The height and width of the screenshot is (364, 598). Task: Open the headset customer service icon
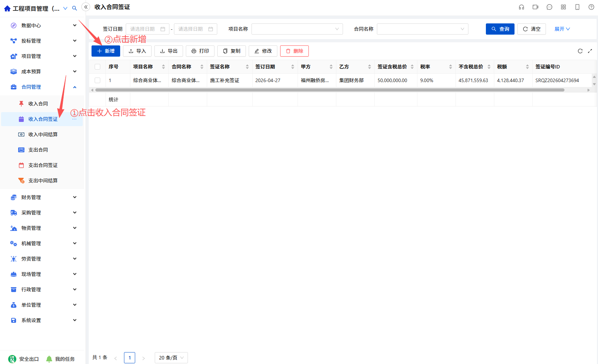522,7
